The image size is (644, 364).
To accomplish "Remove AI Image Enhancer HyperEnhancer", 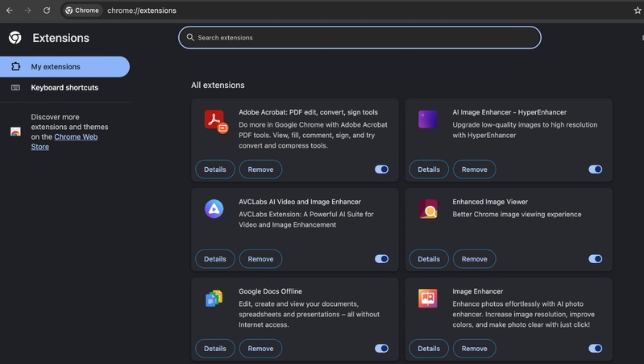I will [475, 169].
